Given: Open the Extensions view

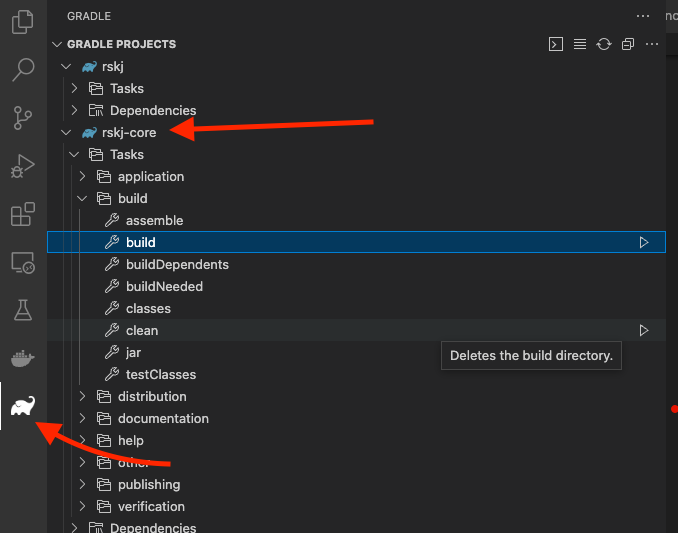Looking at the screenshot, I should (x=23, y=214).
